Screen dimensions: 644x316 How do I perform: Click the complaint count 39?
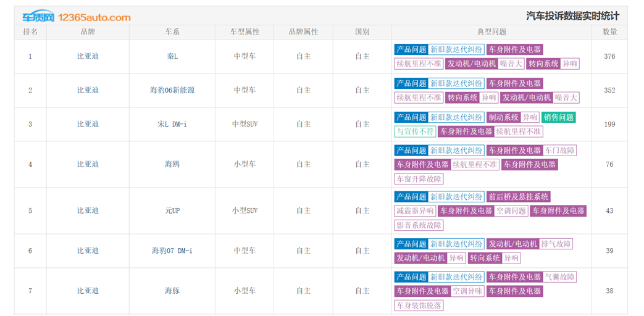coord(609,251)
